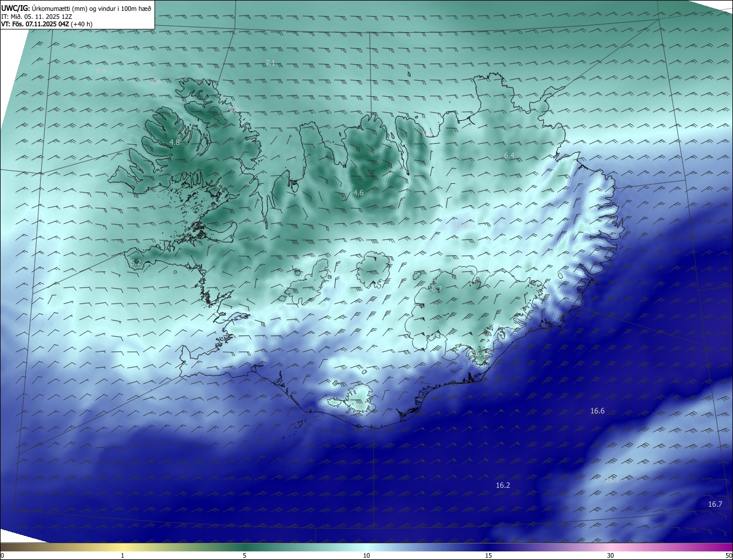Click the 5.2 value label on the western peninsula
Image resolution: width=733 pixels, height=560 pixels.
coord(136,263)
